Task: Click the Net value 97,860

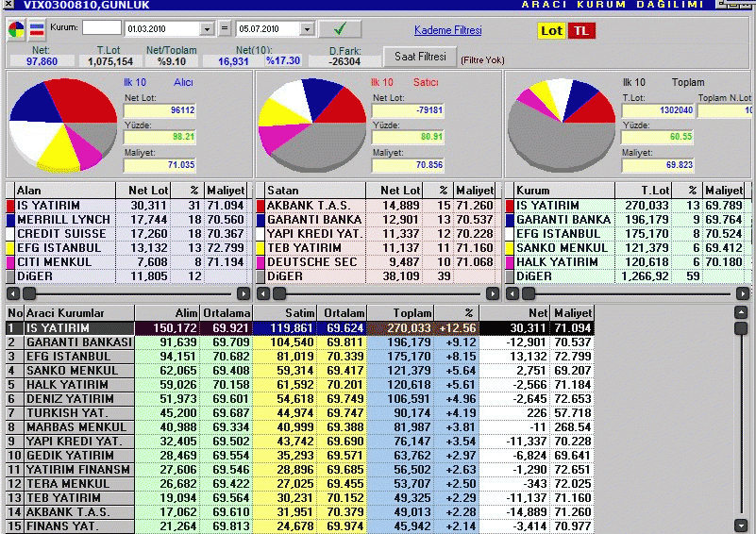Action: (42, 61)
